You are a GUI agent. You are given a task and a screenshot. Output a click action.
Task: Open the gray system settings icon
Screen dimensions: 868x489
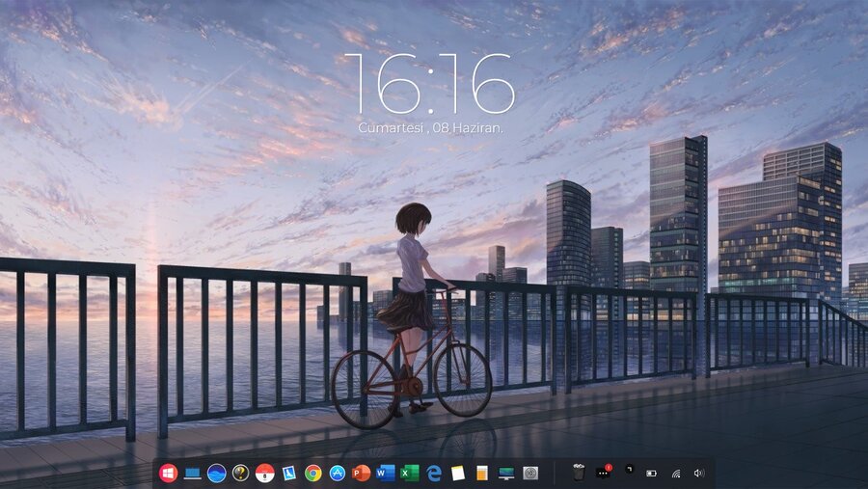tap(530, 473)
